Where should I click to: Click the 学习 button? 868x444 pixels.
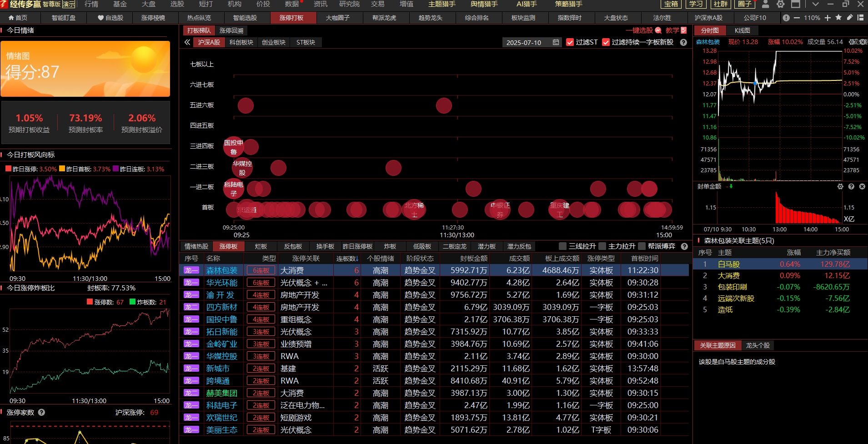point(696,4)
